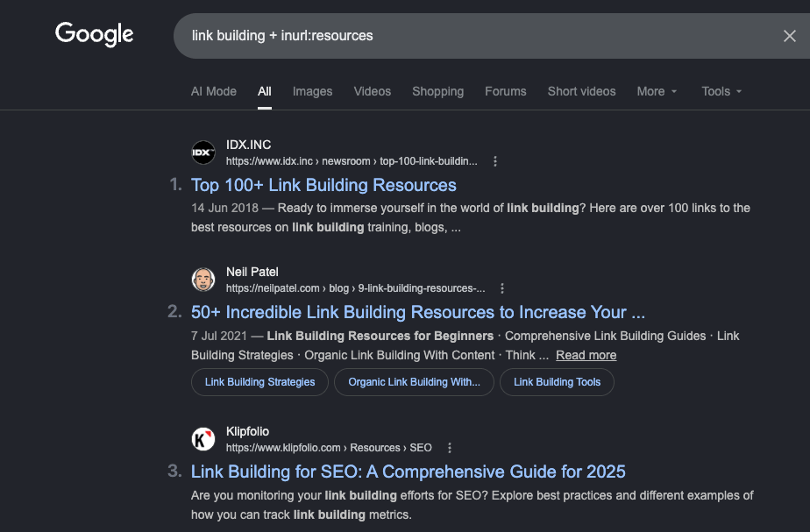Open the Shopping tab
This screenshot has width=810, height=532.
click(x=438, y=91)
